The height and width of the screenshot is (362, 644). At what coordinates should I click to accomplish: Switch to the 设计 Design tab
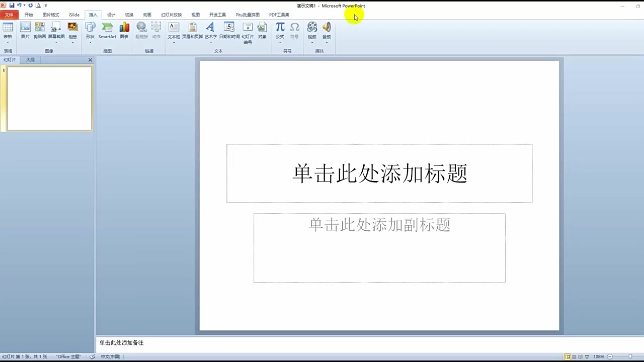point(111,15)
